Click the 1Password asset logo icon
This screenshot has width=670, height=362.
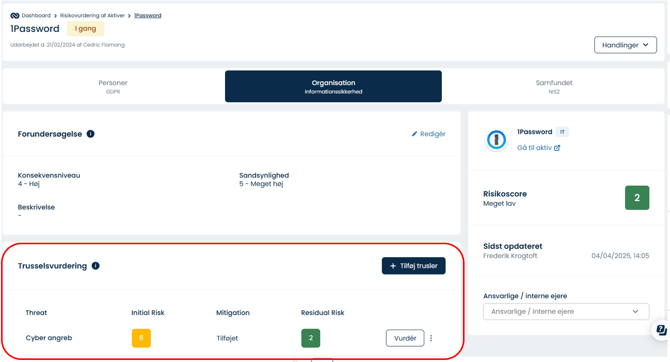tap(496, 140)
